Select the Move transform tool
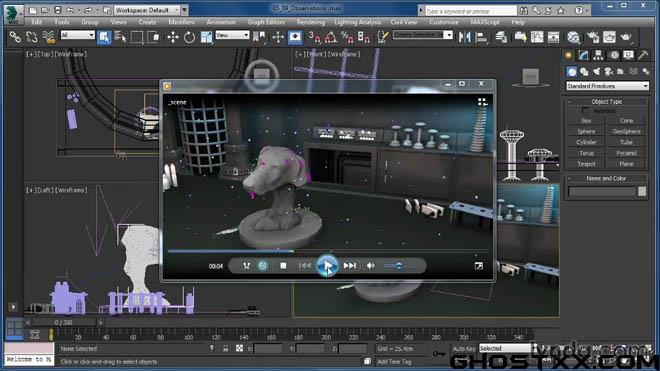Screen dimensions: 660x371 (173, 37)
